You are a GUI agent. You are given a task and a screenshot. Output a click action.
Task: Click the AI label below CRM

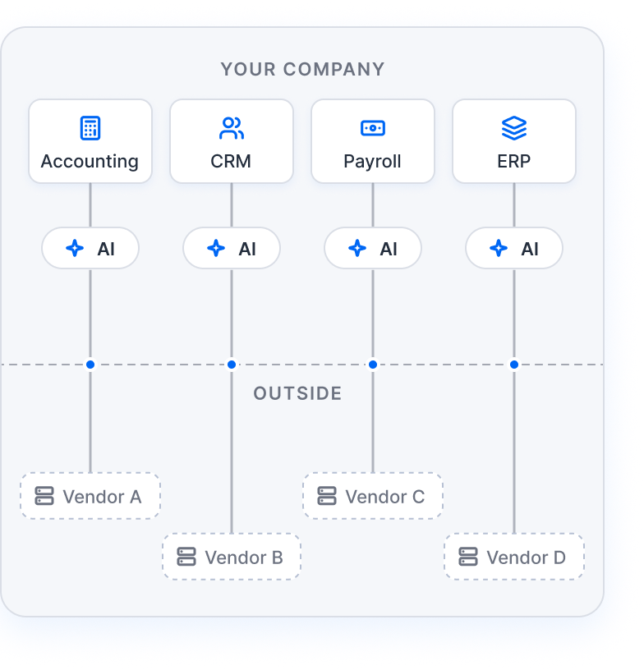coord(247,249)
